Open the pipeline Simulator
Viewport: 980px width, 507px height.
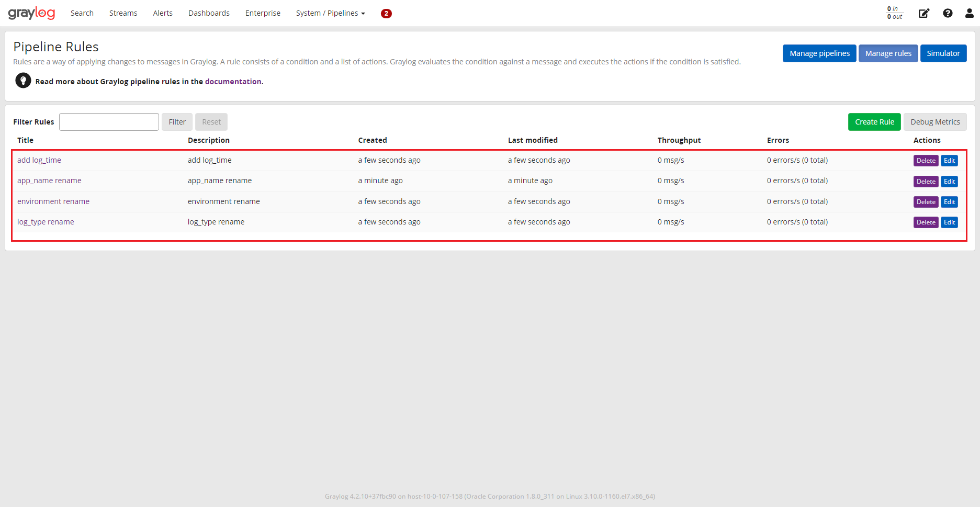pyautogui.click(x=943, y=53)
